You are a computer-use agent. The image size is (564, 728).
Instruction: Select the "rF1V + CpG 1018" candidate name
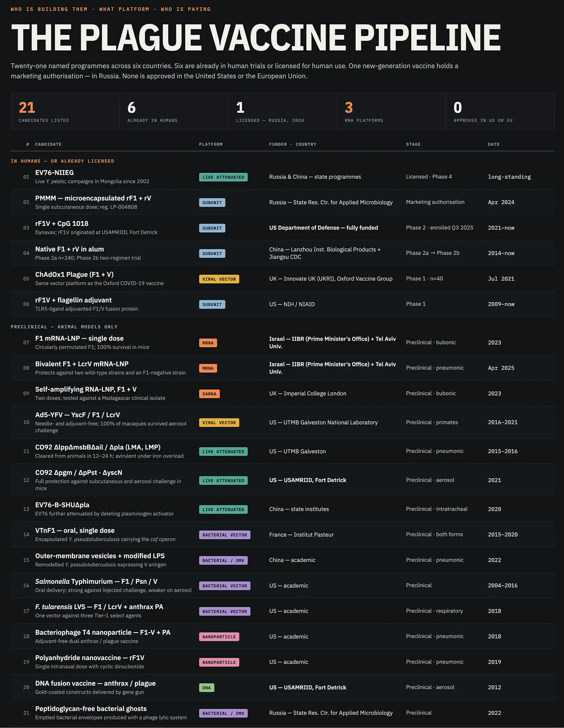62,224
